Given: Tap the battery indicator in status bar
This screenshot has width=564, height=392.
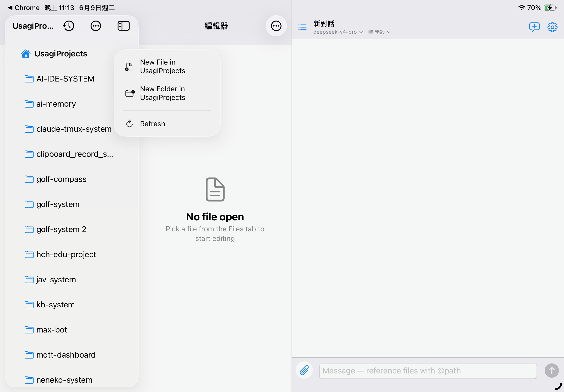Looking at the screenshot, I should pos(550,8).
